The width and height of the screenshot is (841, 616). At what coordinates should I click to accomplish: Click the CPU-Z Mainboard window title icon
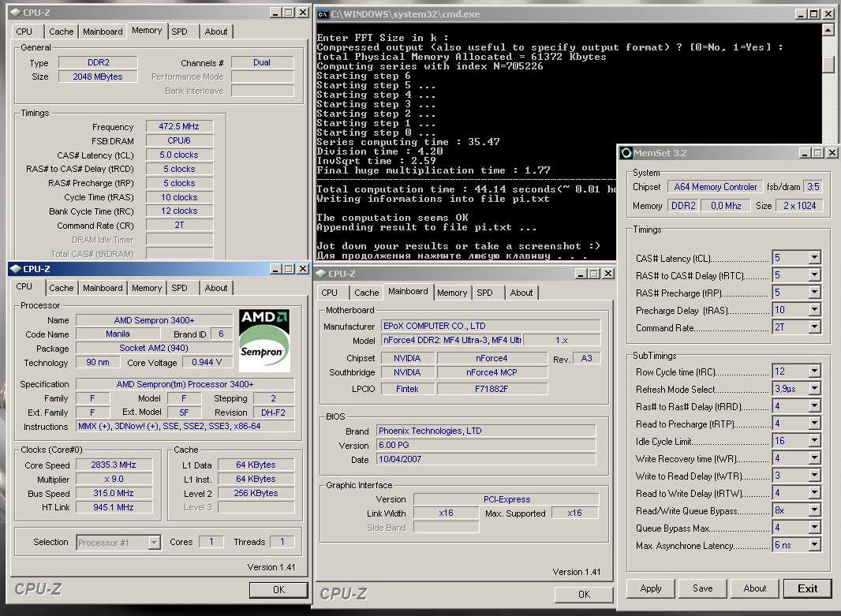(321, 274)
